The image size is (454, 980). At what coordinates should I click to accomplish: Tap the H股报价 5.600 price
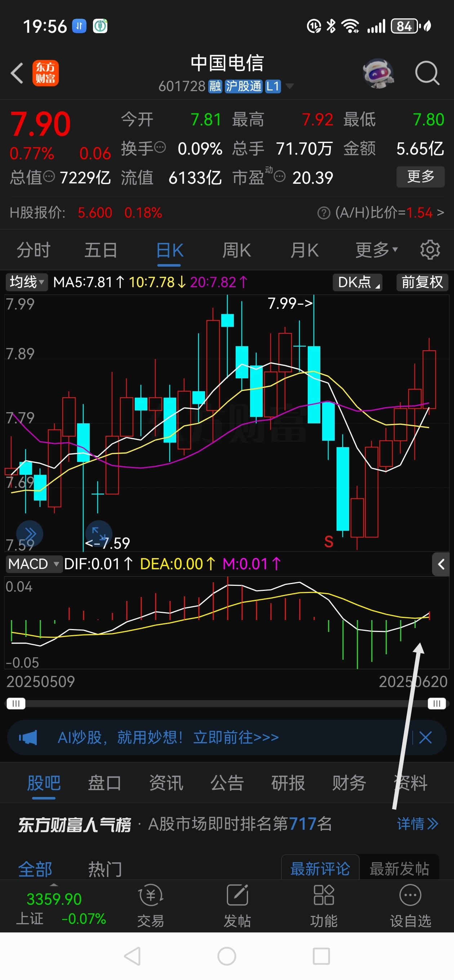95,213
